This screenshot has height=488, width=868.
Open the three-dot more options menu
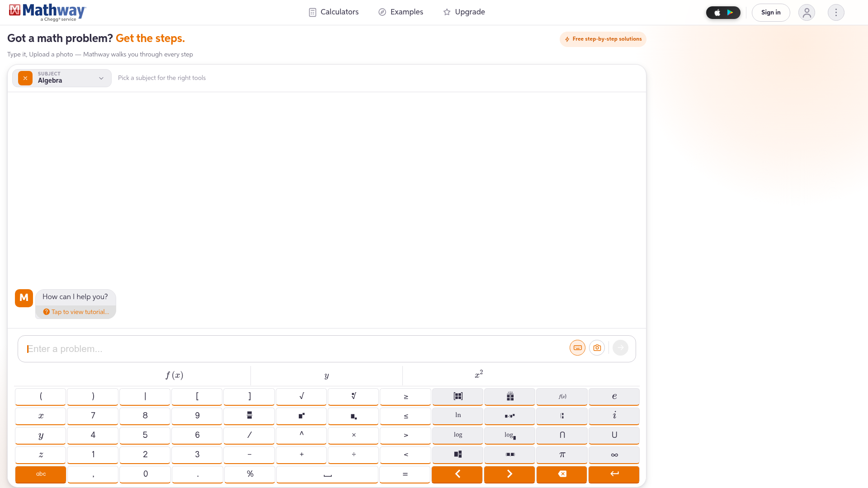click(836, 13)
